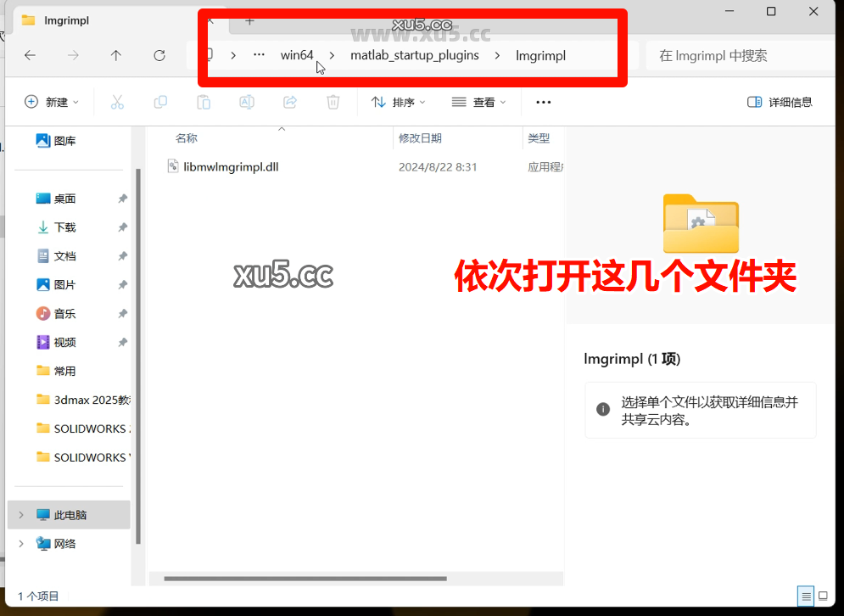Click the Refresh icon in the address bar
The width and height of the screenshot is (844, 616).
pos(159,55)
